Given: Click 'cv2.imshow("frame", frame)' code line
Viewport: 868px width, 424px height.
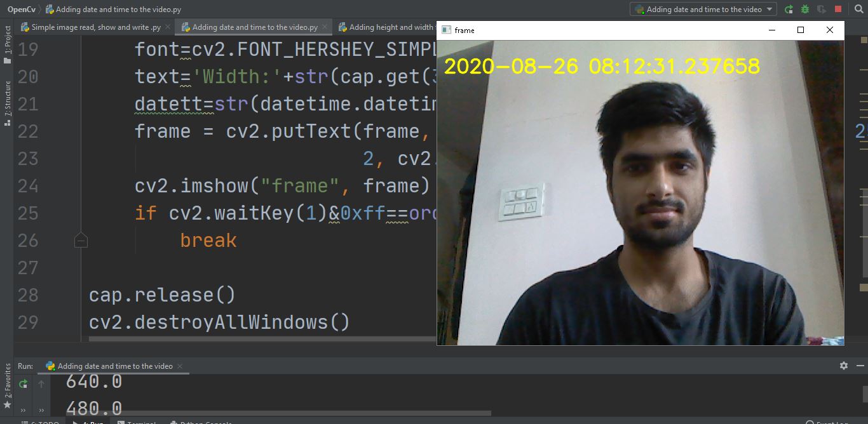Looking at the screenshot, I should click(283, 186).
